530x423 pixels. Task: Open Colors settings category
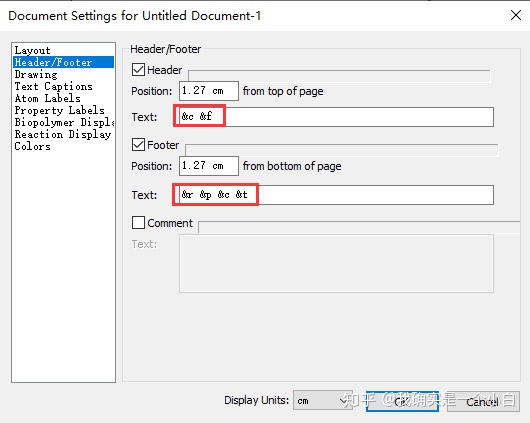63,146
